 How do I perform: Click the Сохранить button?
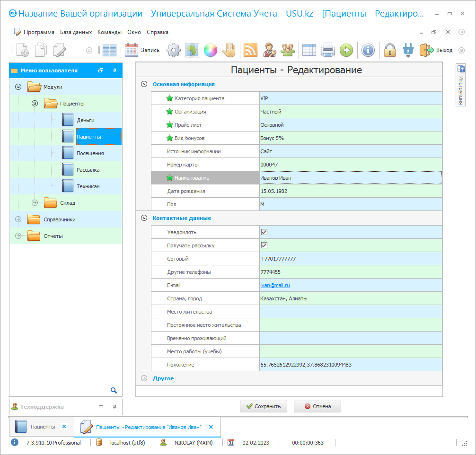264,406
